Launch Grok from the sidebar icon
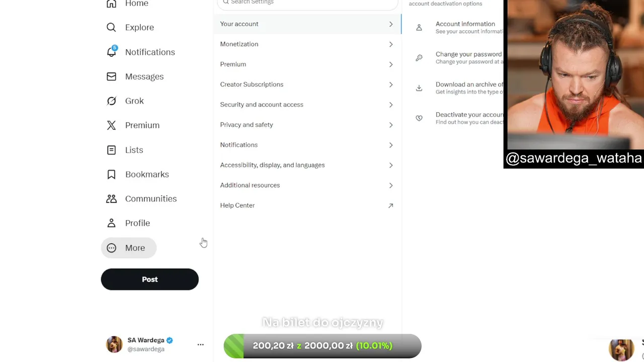 pyautogui.click(x=111, y=101)
